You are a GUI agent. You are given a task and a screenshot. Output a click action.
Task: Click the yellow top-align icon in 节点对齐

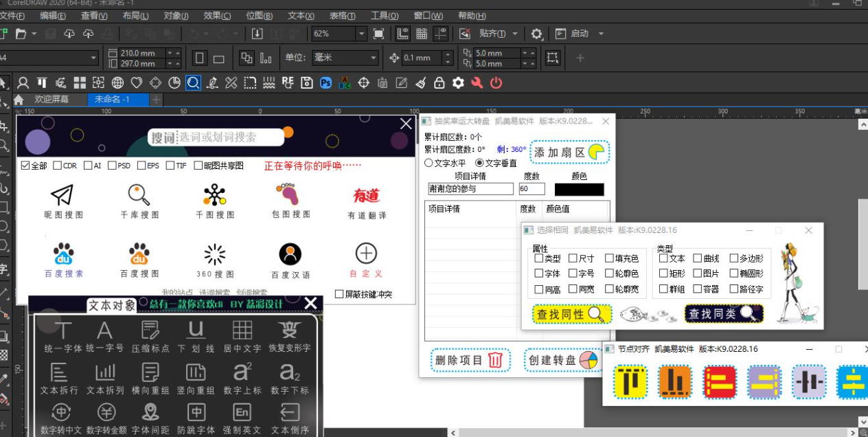(x=630, y=382)
